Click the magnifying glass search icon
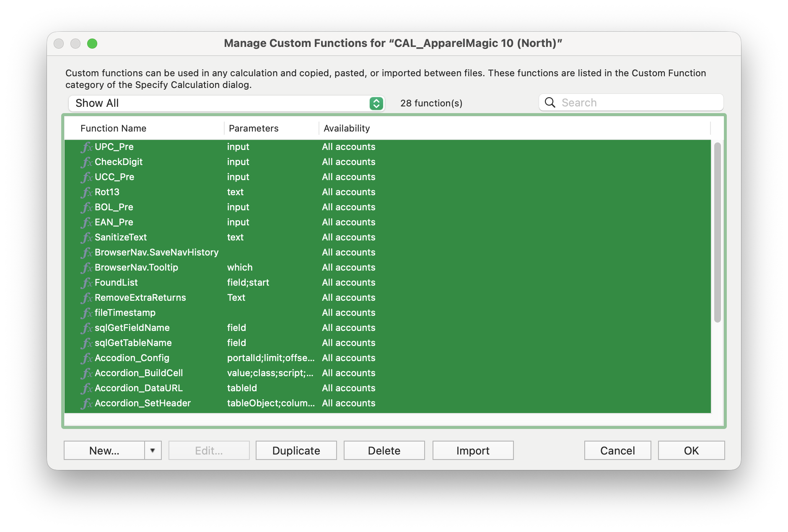Viewport: 788px width, 532px height. tap(550, 103)
